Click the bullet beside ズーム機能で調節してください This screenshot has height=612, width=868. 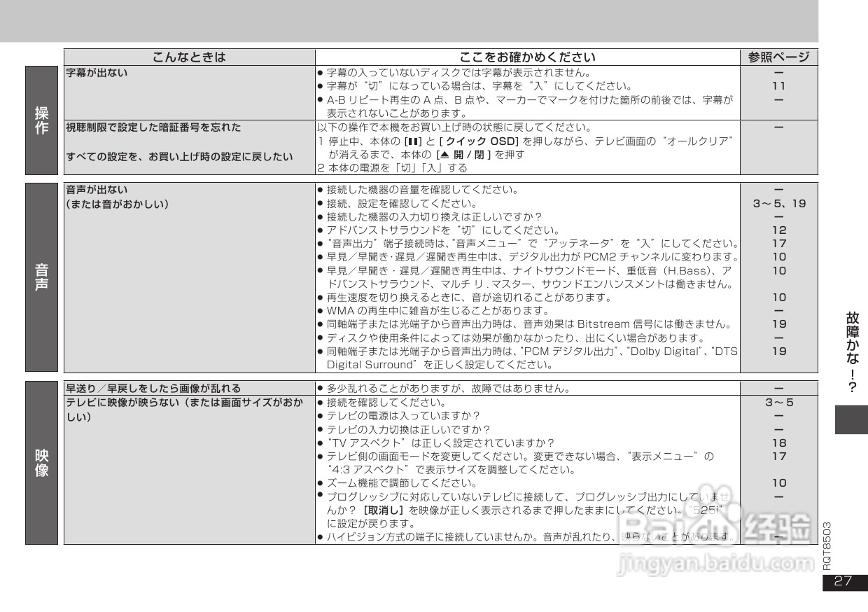[x=321, y=482]
